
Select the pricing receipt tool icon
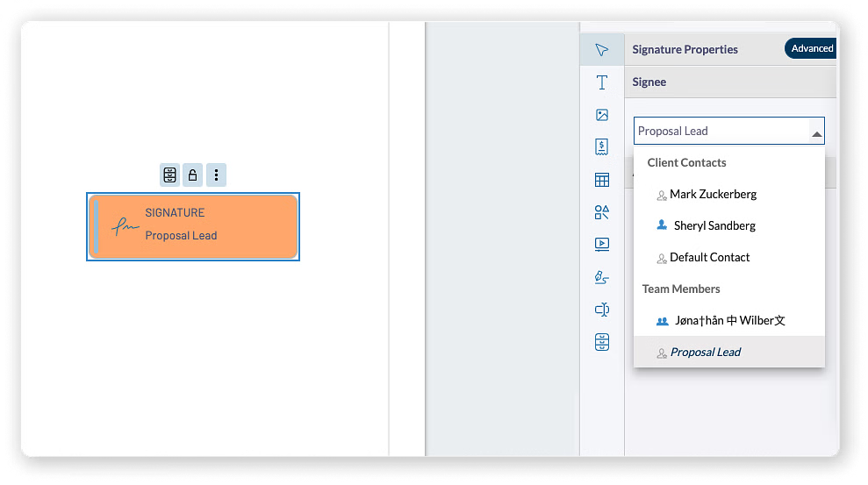602,147
